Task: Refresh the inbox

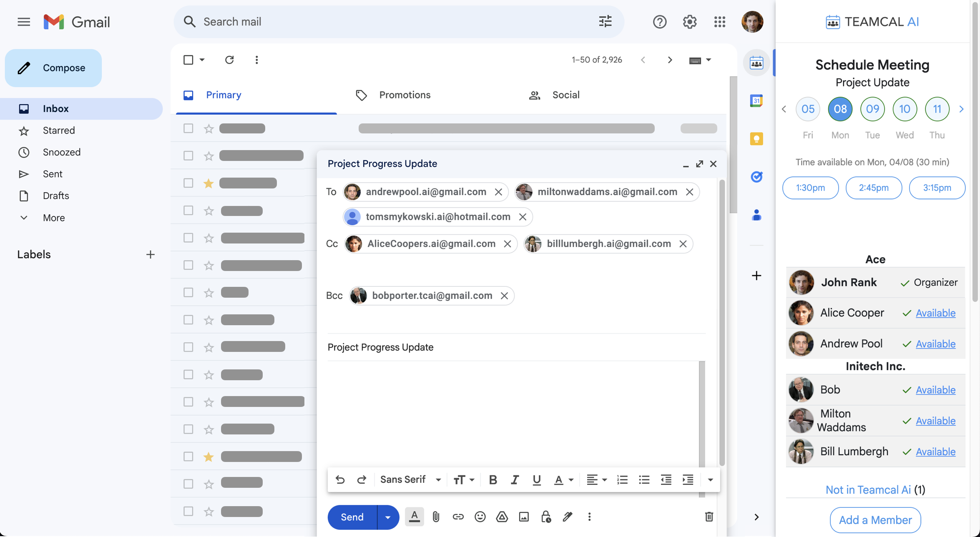Action: (x=229, y=60)
